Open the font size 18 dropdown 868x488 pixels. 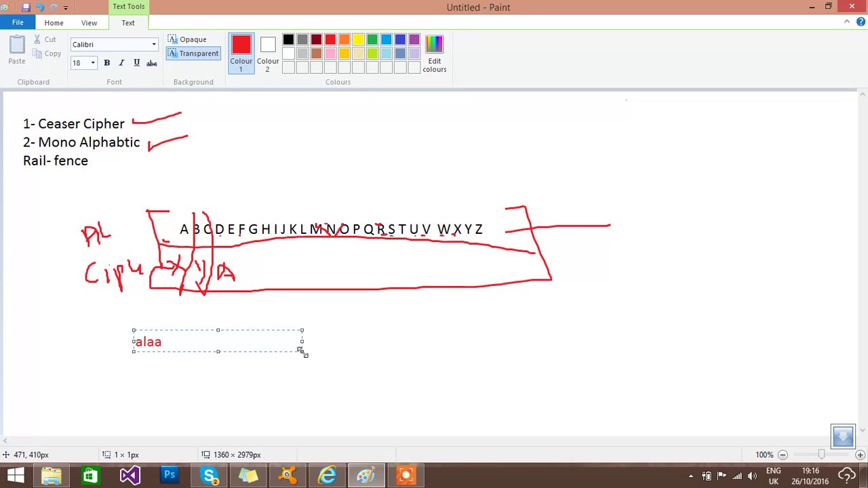93,63
